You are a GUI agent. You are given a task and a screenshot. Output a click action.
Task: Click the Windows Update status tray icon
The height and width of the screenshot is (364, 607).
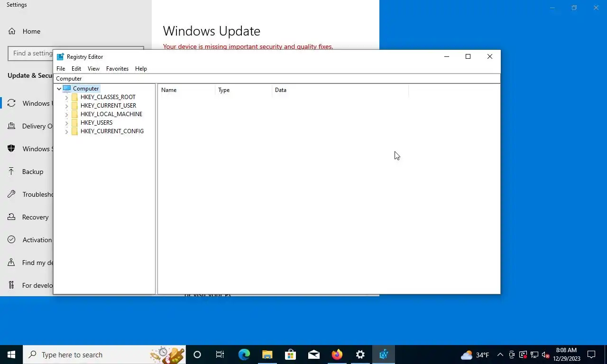tap(523, 355)
